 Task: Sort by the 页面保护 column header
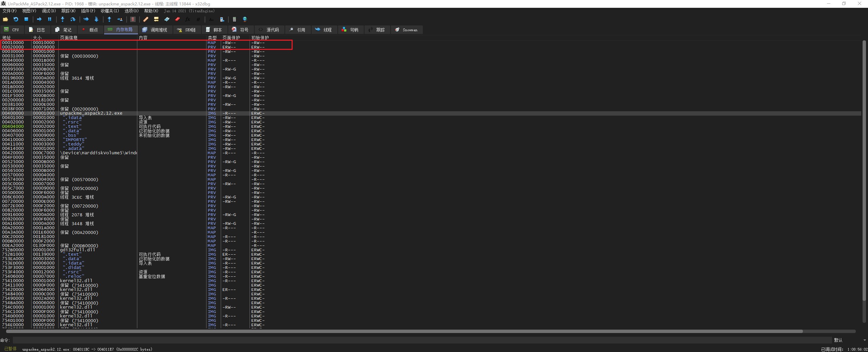[x=235, y=38]
